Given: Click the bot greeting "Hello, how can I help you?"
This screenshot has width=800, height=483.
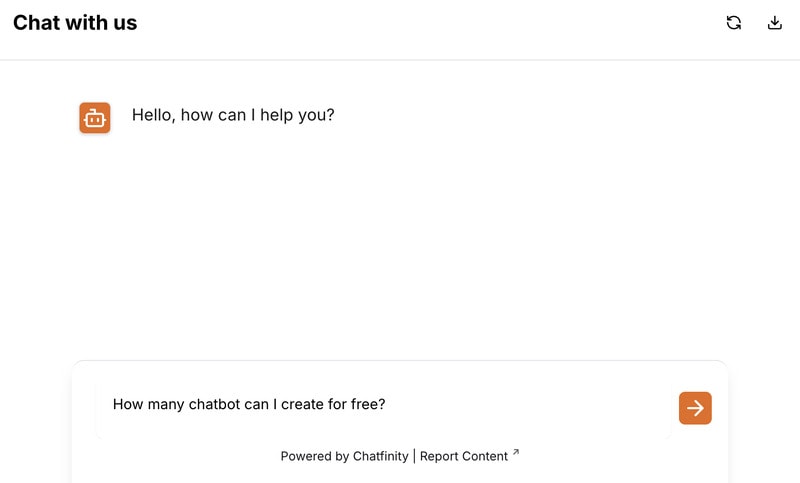Looking at the screenshot, I should pos(233,115).
